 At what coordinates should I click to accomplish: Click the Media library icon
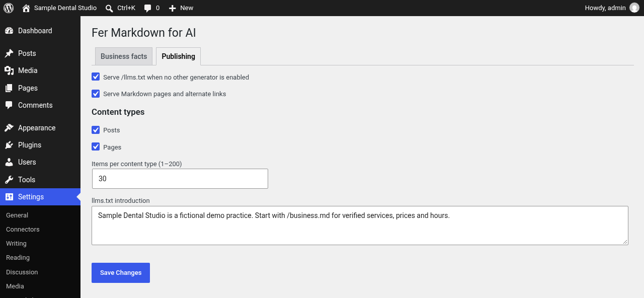point(9,70)
